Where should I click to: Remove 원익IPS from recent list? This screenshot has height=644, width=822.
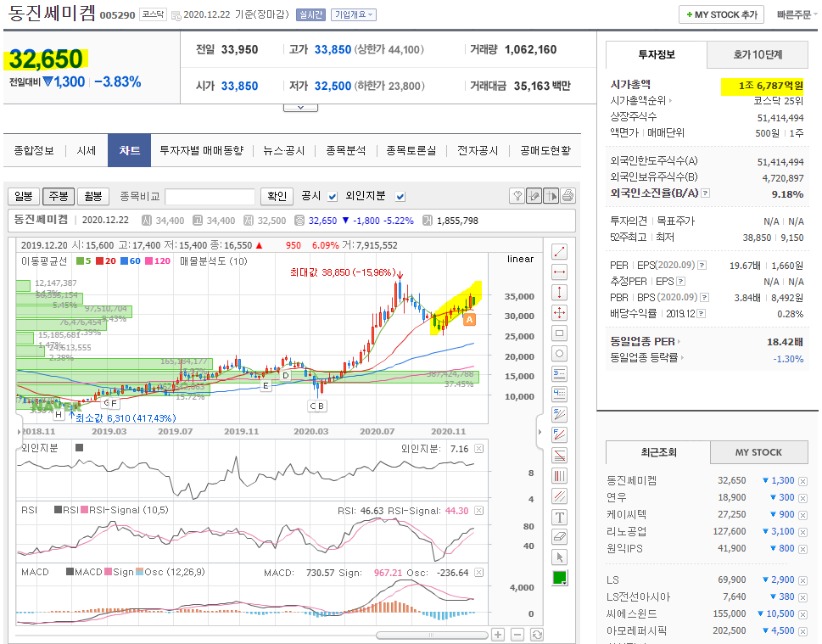tap(802, 549)
